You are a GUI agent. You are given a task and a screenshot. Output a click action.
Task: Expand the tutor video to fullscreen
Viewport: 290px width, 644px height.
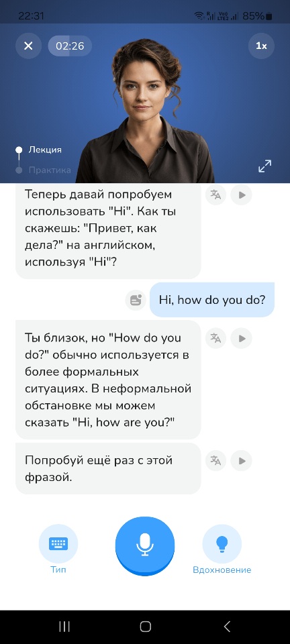click(264, 166)
